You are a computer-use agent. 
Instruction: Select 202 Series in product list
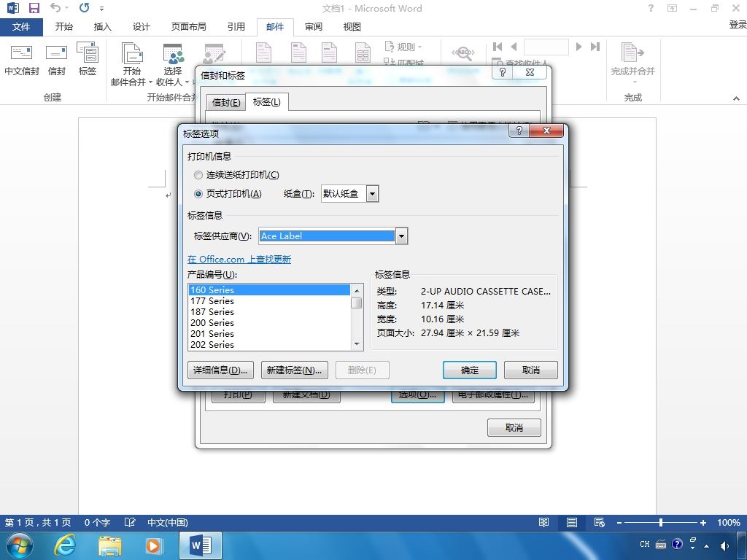[x=269, y=345]
